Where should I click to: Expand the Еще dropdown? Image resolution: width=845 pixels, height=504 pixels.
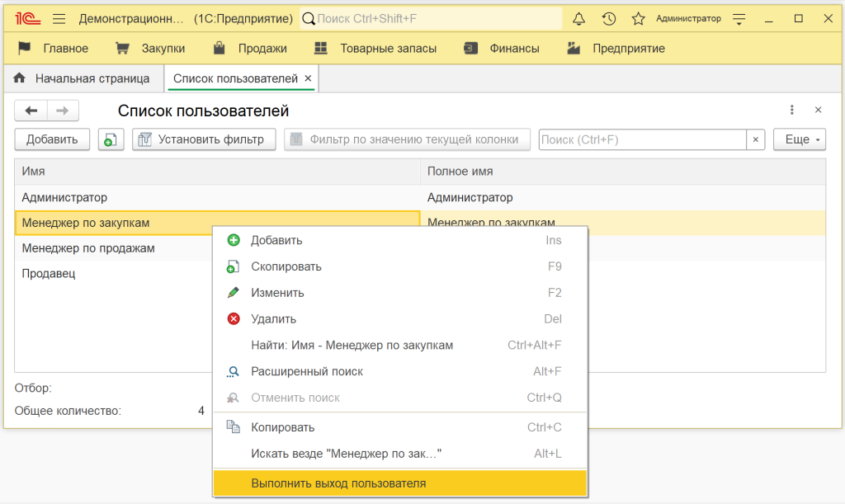tap(800, 139)
